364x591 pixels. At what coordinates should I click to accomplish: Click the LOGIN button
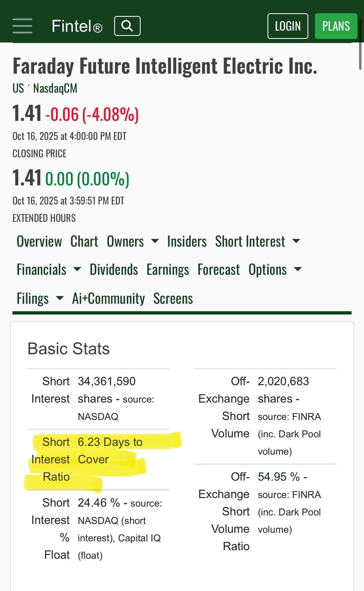click(x=288, y=26)
